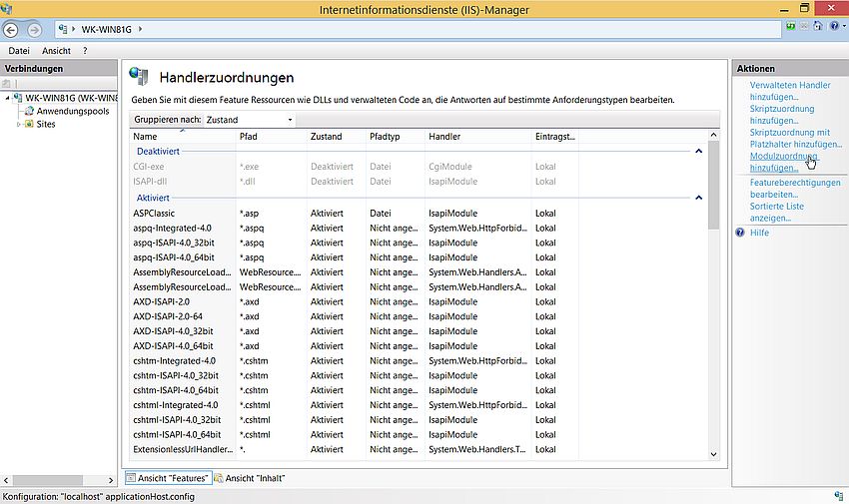Sort by the Name column header
Screen dimensions: 849x504
pos(183,137)
